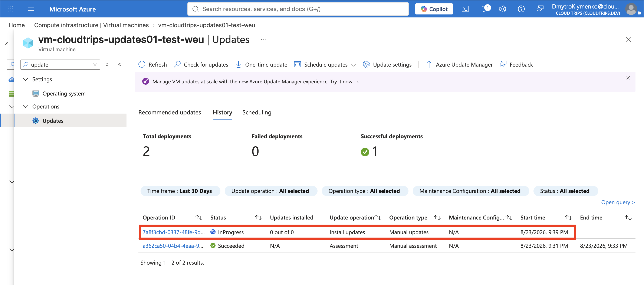Click Feedback in the command bar
The image size is (644, 285).
pos(516,64)
